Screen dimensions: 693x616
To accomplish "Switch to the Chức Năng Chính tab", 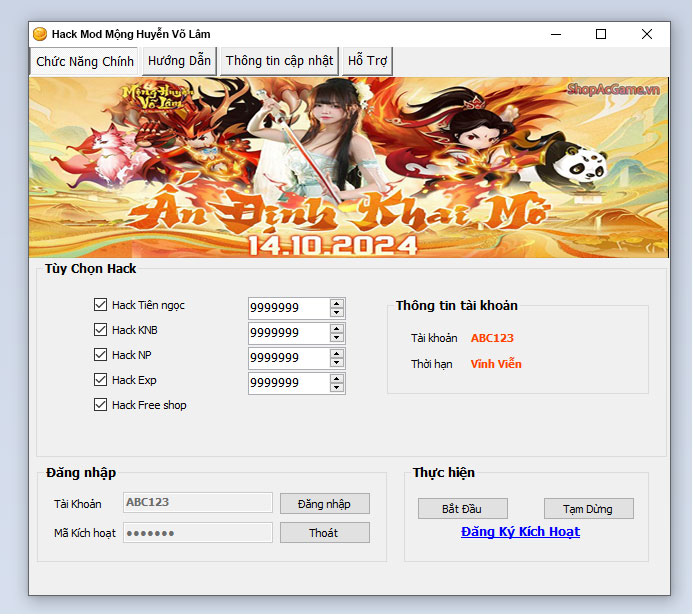I will 84,61.
